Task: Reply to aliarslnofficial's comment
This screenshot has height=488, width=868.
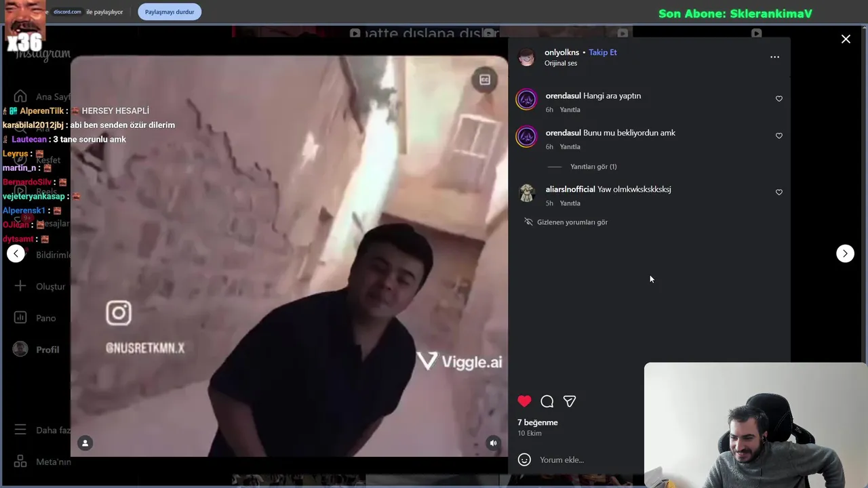Action: click(x=570, y=203)
